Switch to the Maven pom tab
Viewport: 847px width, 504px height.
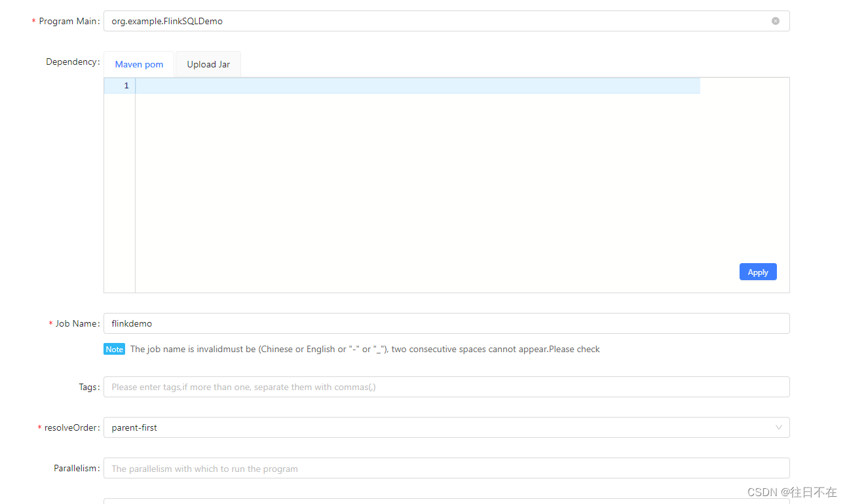(139, 64)
